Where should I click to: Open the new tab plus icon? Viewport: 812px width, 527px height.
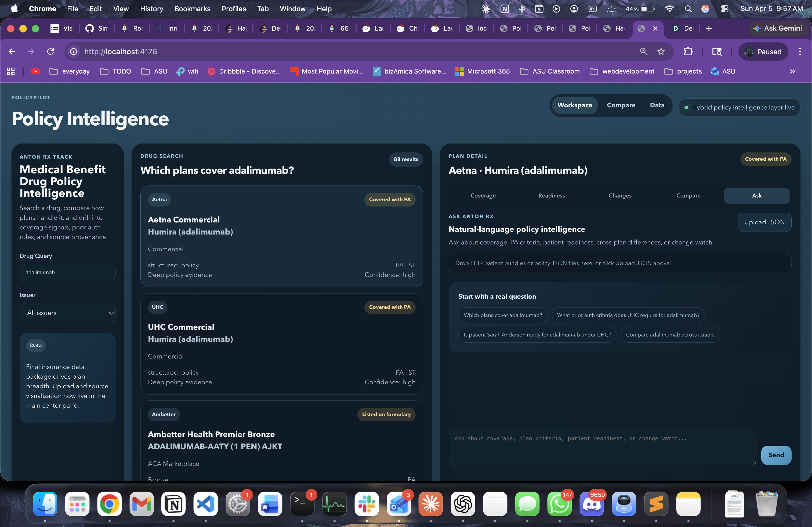click(x=709, y=29)
